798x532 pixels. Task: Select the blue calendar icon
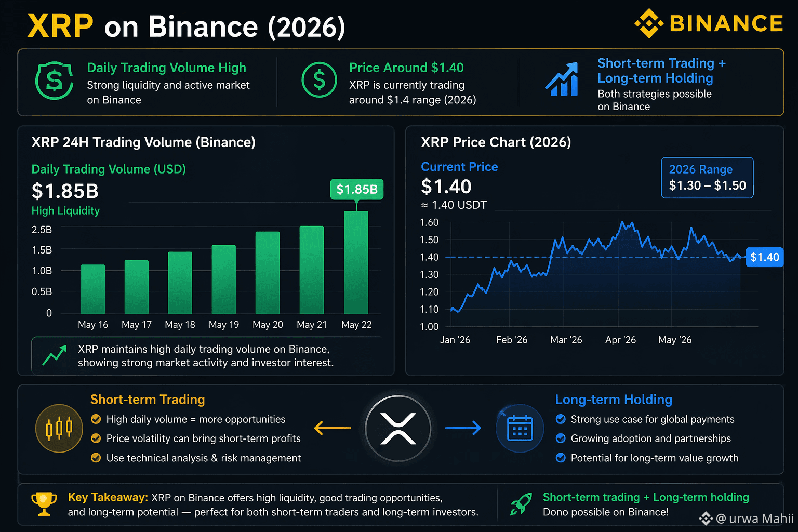[x=520, y=428]
